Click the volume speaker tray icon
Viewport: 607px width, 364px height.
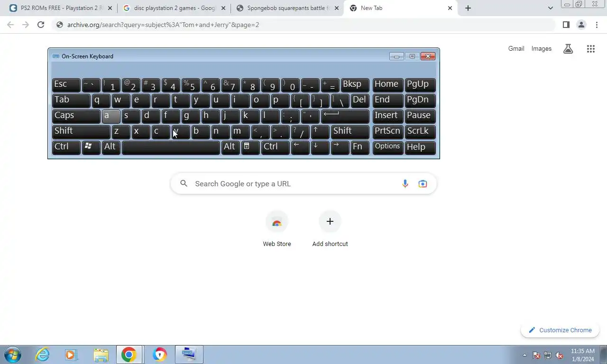[559, 355]
